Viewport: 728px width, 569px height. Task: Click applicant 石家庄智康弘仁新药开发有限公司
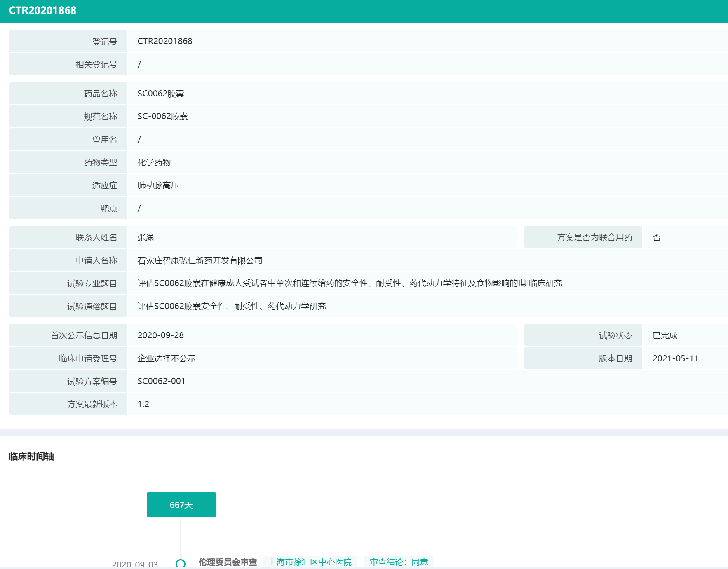click(200, 260)
